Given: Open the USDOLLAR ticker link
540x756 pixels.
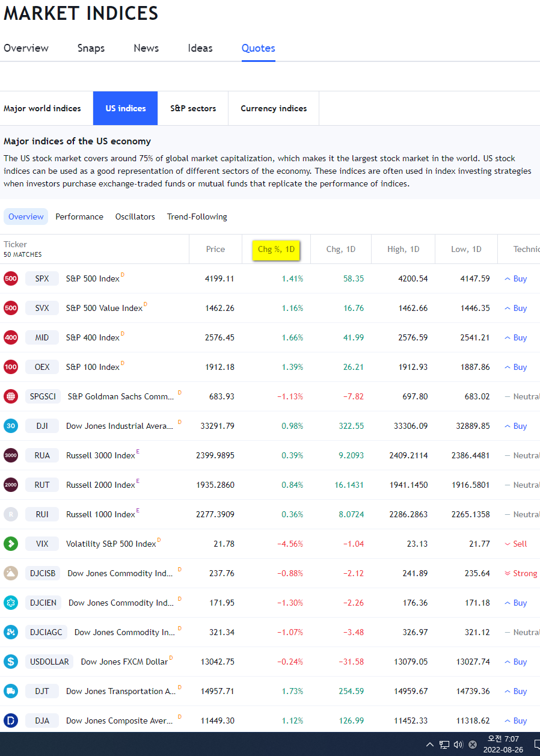Looking at the screenshot, I should click(49, 662).
